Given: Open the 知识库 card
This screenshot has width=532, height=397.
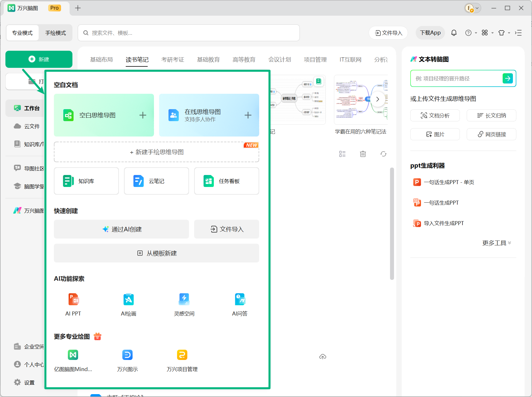Looking at the screenshot, I should point(86,181).
